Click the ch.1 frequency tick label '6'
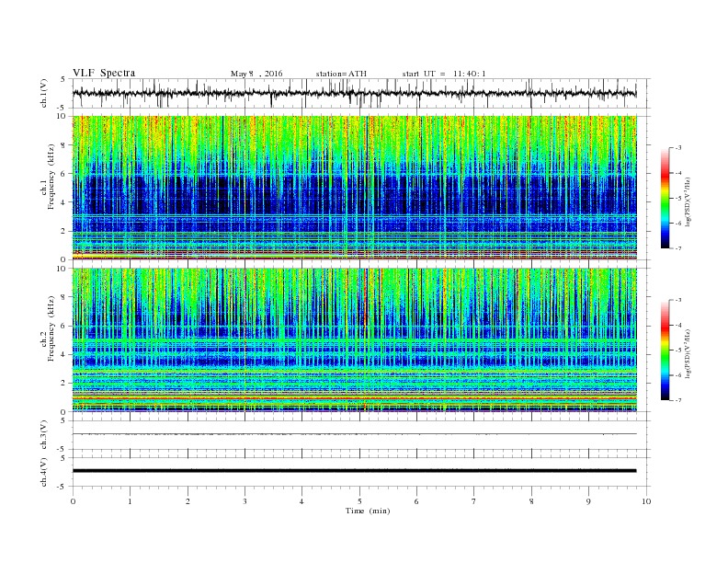The width and height of the screenshot is (728, 563). click(64, 173)
